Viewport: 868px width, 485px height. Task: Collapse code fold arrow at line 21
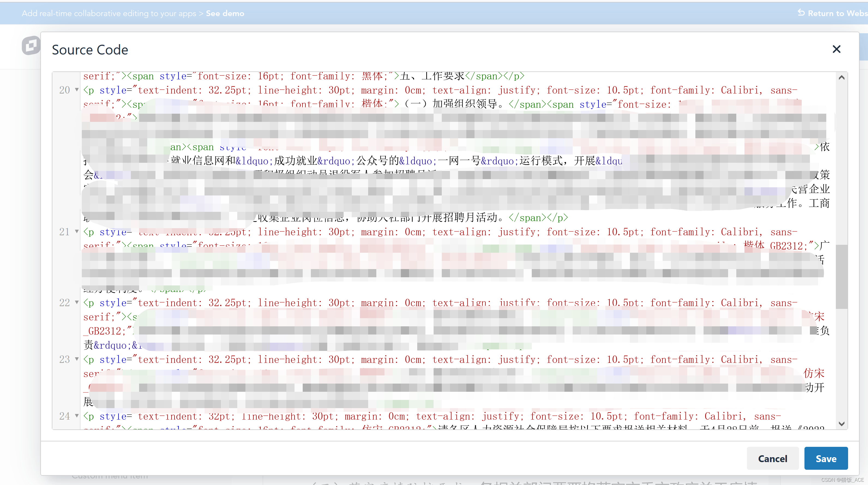click(77, 231)
